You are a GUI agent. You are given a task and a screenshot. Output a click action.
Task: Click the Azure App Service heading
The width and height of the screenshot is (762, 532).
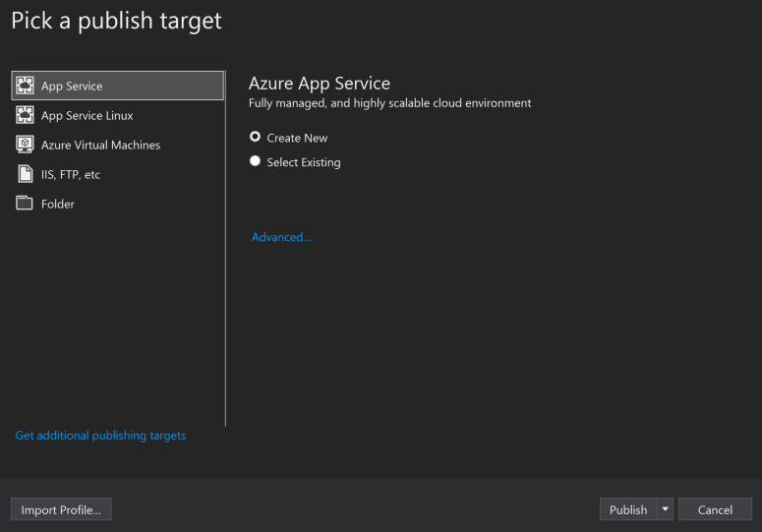point(320,84)
